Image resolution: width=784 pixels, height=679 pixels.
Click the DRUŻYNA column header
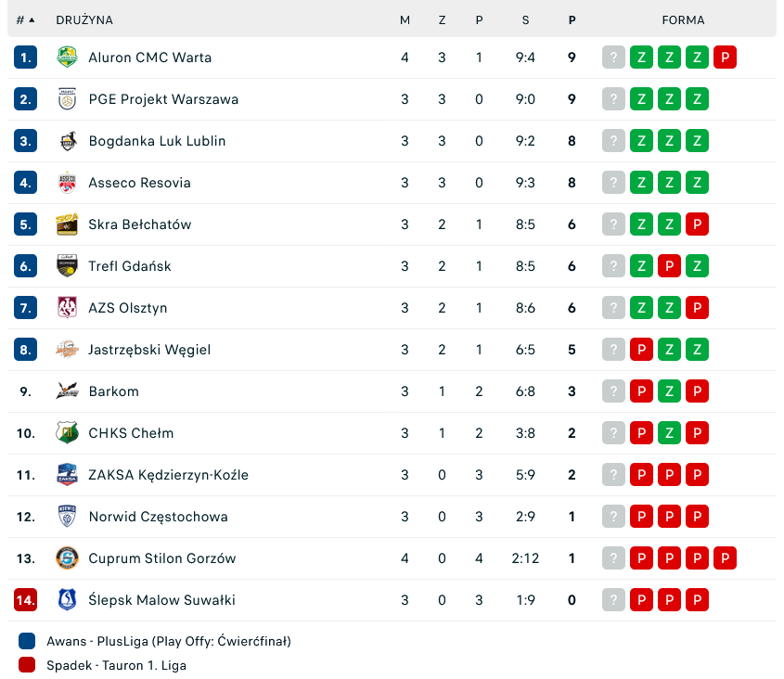tap(84, 20)
